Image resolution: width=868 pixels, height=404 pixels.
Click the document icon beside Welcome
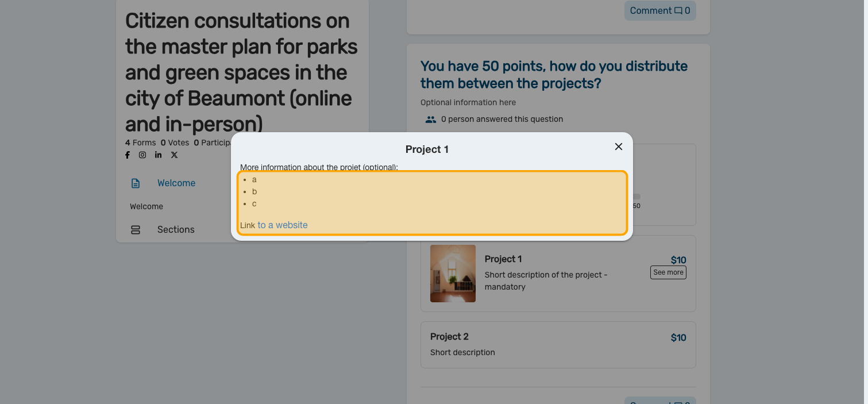(x=136, y=183)
